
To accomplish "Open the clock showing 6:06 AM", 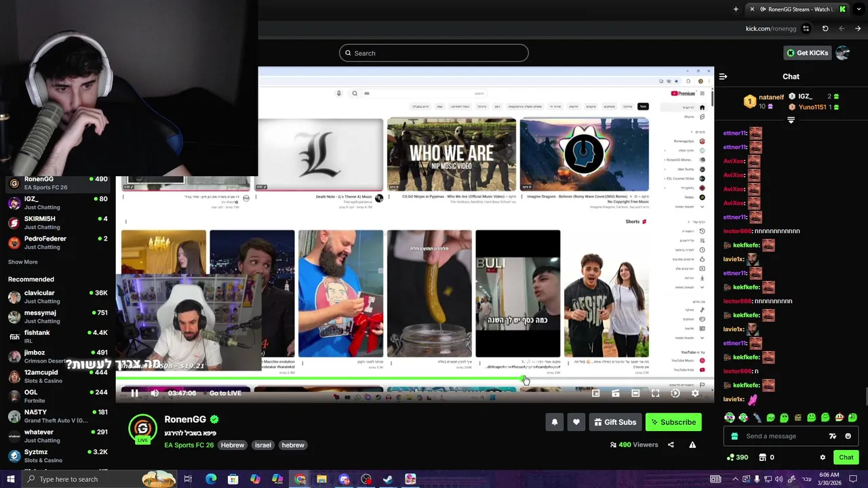I will [x=829, y=479].
